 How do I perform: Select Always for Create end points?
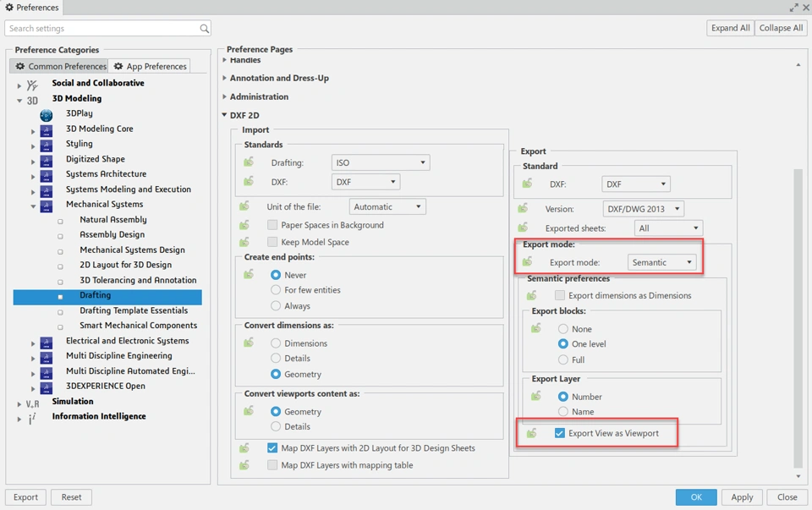(x=276, y=305)
